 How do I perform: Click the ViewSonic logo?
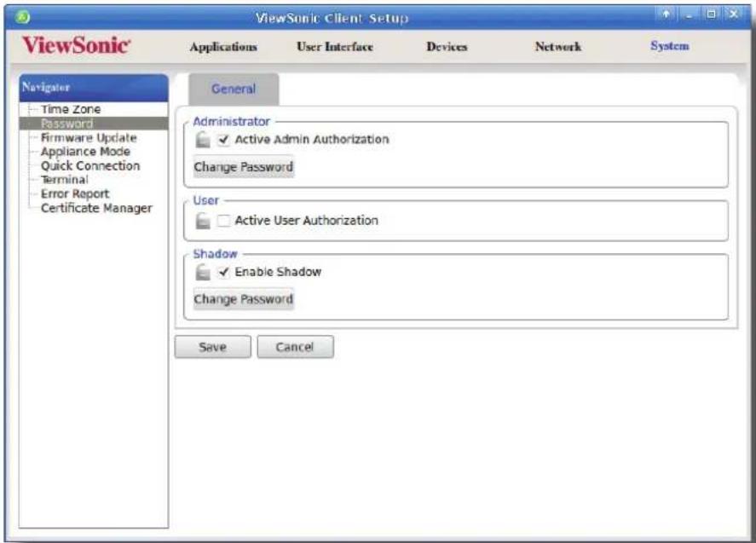[76, 45]
